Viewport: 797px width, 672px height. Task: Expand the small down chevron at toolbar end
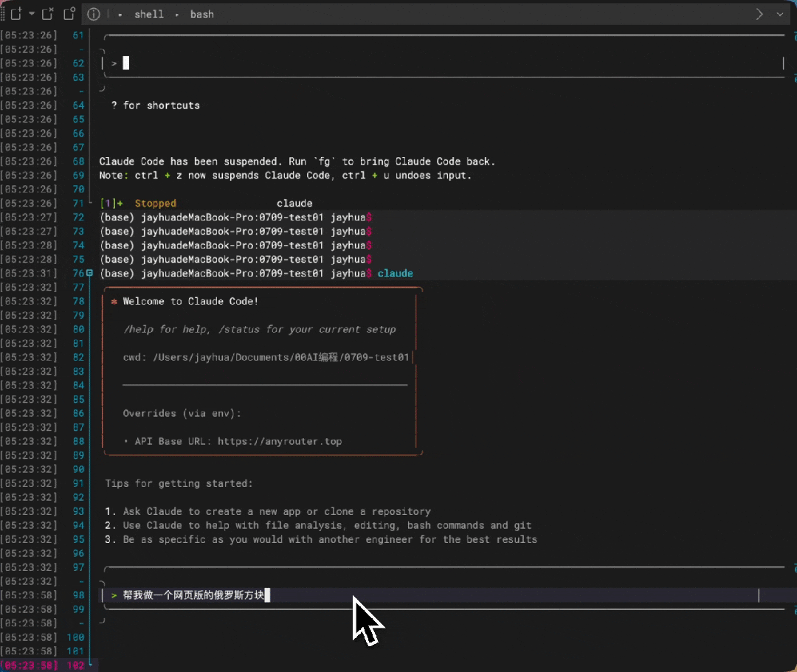(x=780, y=14)
